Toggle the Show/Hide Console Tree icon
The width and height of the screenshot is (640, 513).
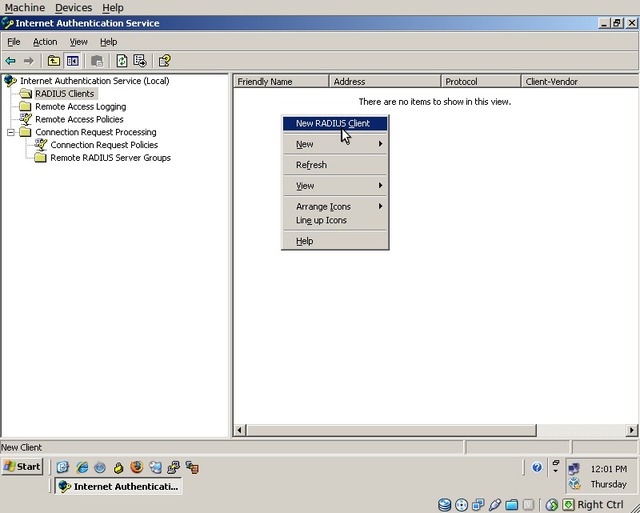73,61
